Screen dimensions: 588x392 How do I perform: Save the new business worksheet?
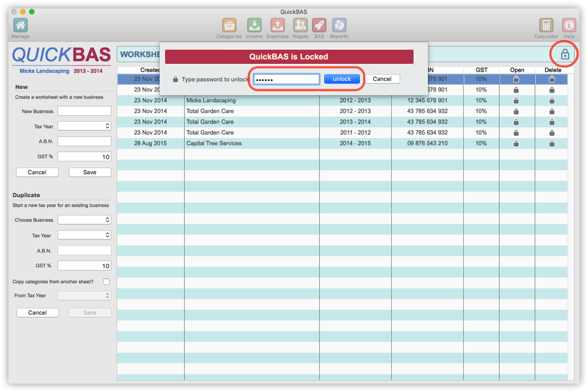89,172
